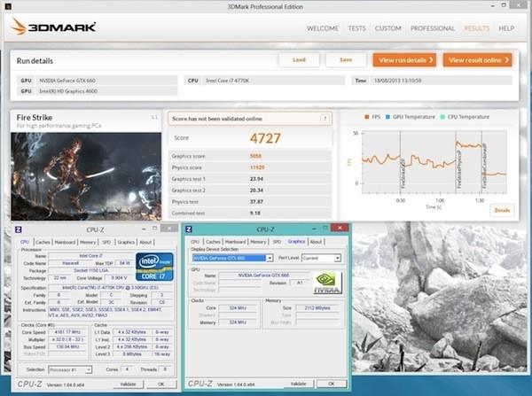Select Memory tab in right CPU-Z window
This screenshot has height=396, width=532.
(x=258, y=242)
